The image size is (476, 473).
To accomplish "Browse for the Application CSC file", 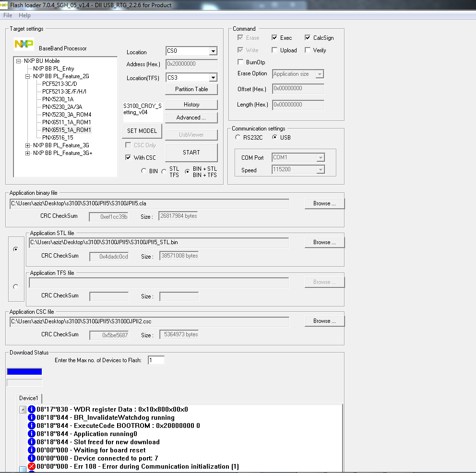I will coord(324,321).
